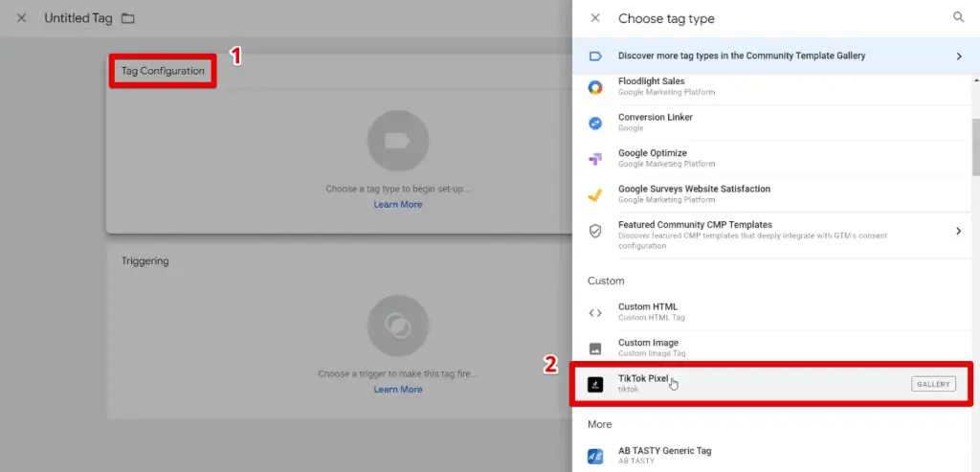Select the Floodlight Sales icon

tap(595, 87)
